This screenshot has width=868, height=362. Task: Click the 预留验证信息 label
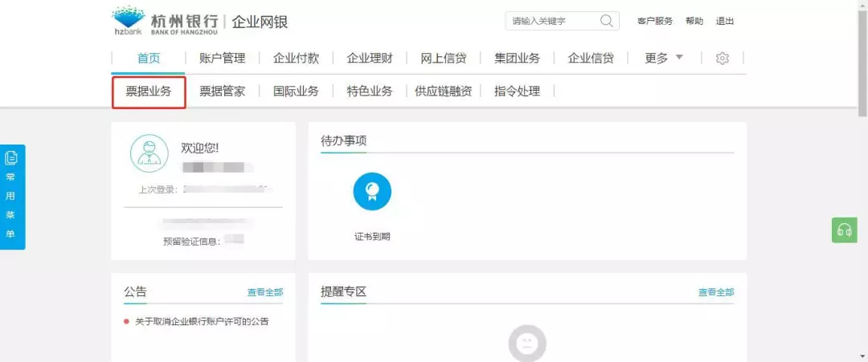click(x=191, y=242)
